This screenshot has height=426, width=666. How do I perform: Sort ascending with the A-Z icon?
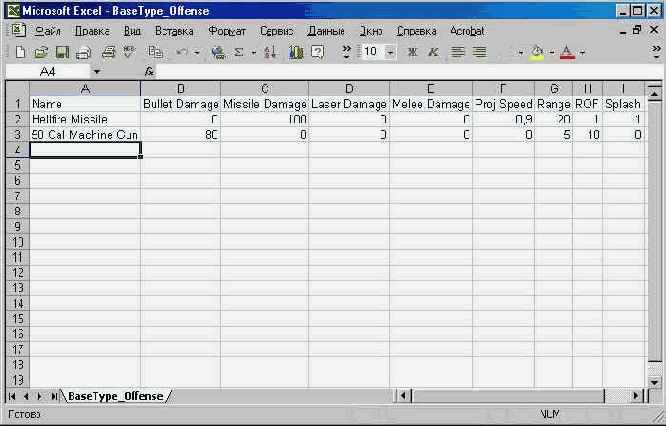pos(270,52)
